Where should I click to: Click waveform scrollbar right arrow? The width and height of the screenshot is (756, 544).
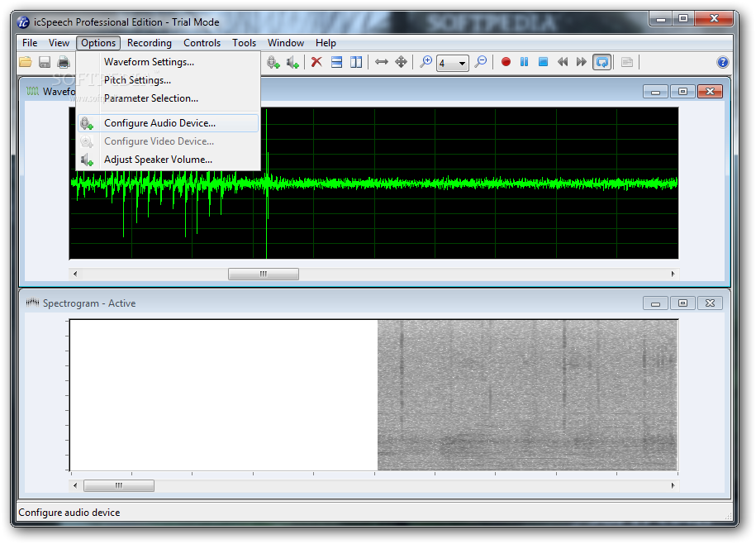[673, 274]
